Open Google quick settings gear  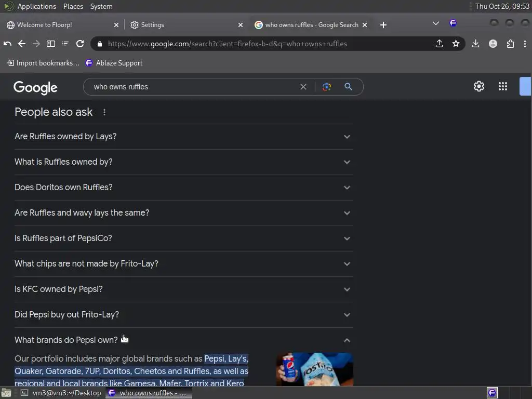(478, 86)
